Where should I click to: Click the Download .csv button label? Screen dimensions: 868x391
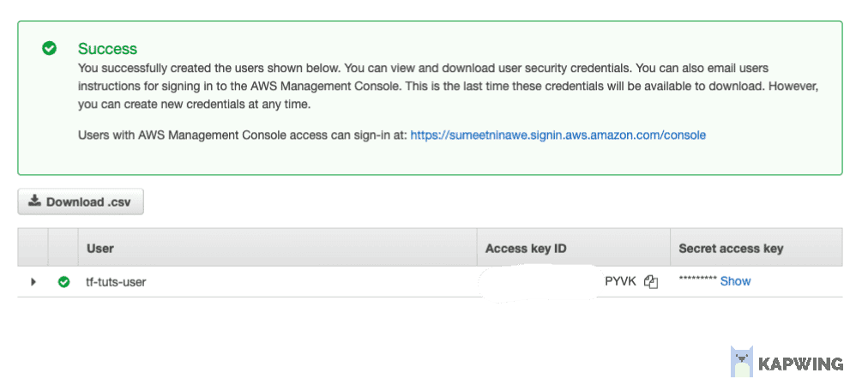(x=87, y=202)
